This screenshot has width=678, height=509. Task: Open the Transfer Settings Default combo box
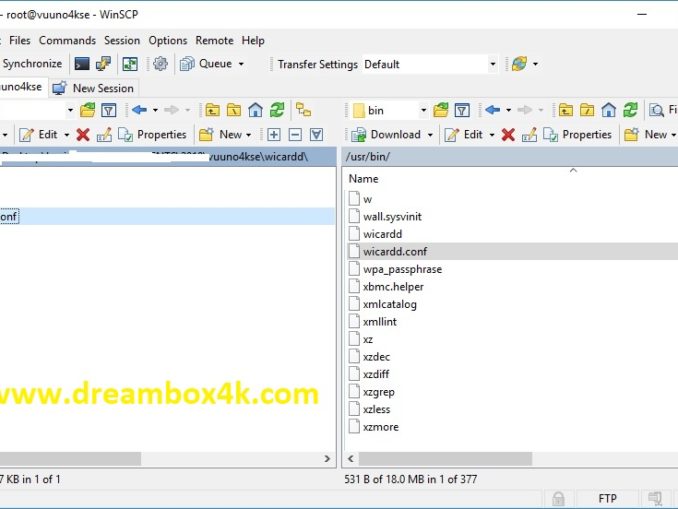(429, 64)
